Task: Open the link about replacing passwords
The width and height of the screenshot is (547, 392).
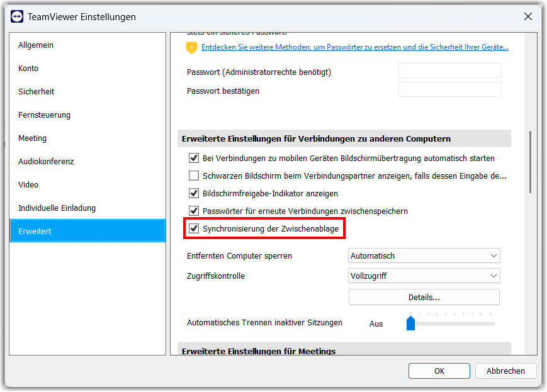Action: pyautogui.click(x=355, y=47)
